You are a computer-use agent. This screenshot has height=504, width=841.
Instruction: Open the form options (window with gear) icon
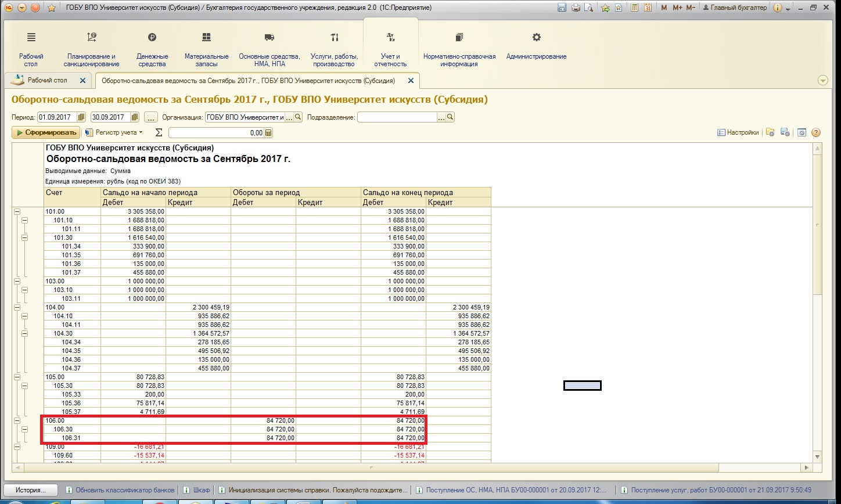(802, 132)
